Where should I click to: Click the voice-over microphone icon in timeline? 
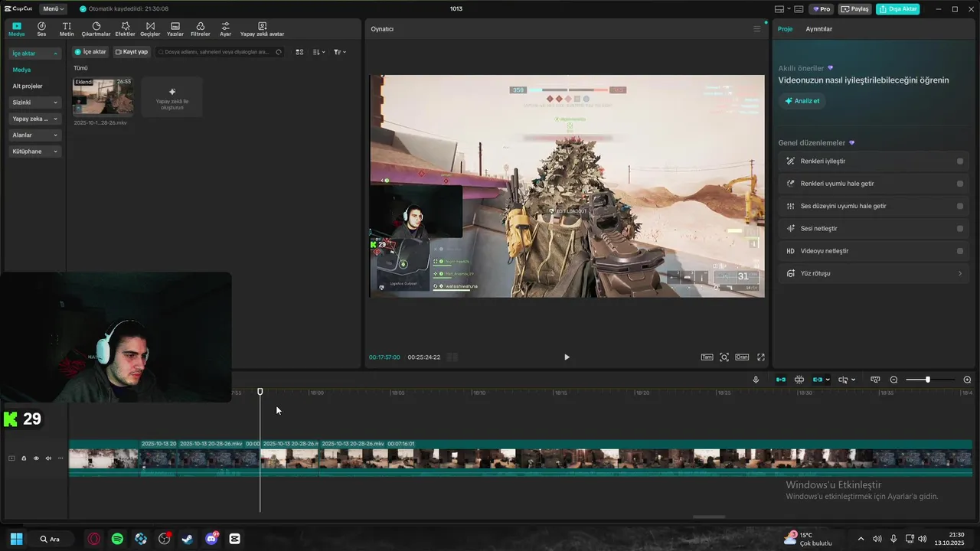pos(756,380)
